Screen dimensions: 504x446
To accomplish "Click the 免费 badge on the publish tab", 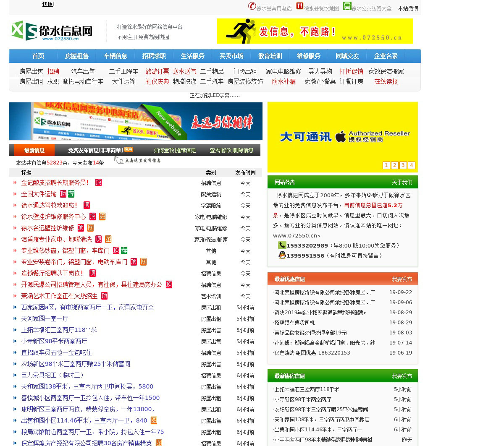I will coord(129,149).
